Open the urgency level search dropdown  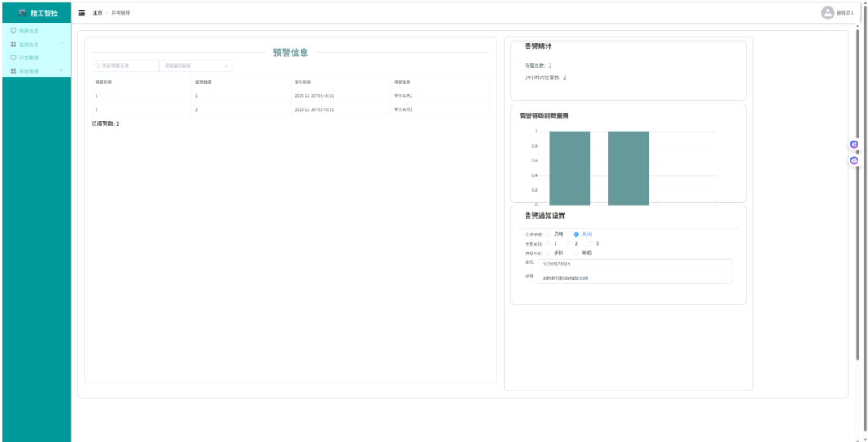click(x=196, y=66)
